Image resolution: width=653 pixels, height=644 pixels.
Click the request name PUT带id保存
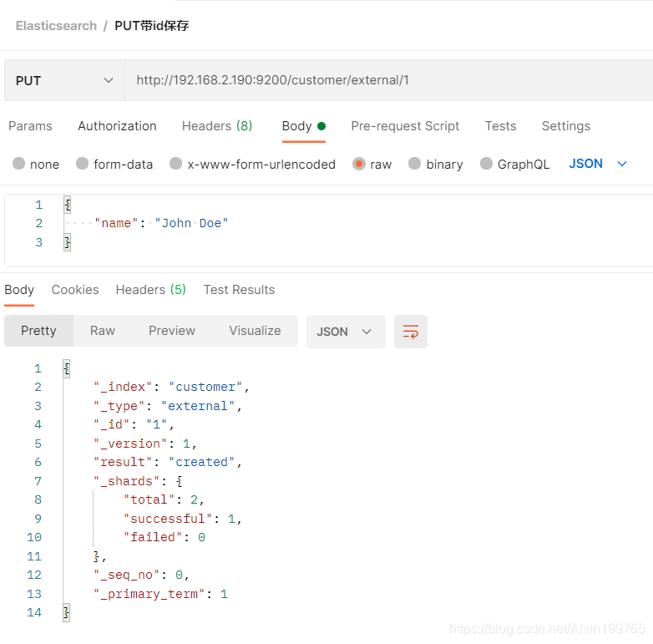152,26
